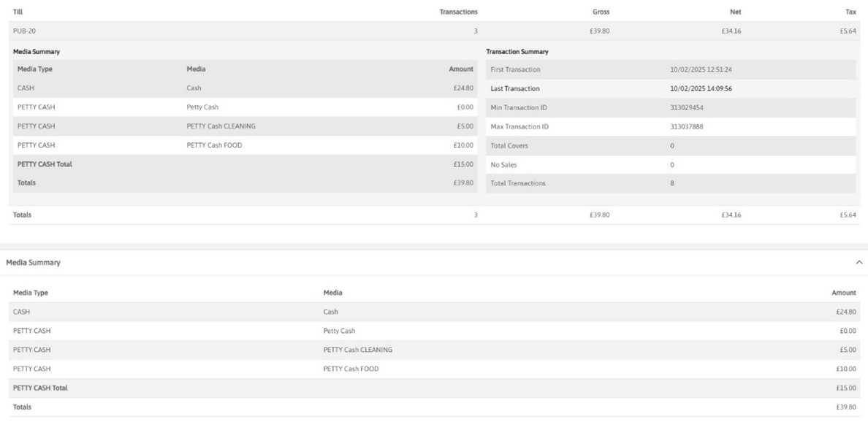Select the £34.16 net value in PUB-20 row
This screenshot has width=868, height=430.
731,31
